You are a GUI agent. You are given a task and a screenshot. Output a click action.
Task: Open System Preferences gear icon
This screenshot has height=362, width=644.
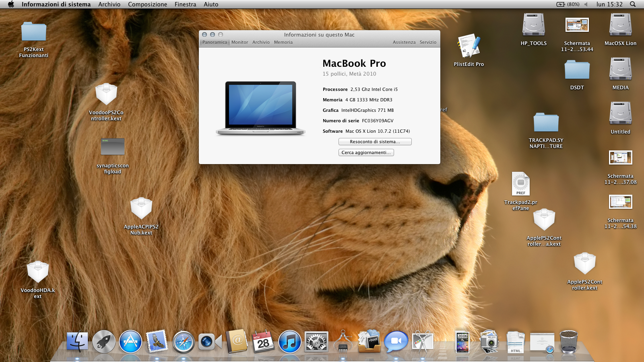316,342
